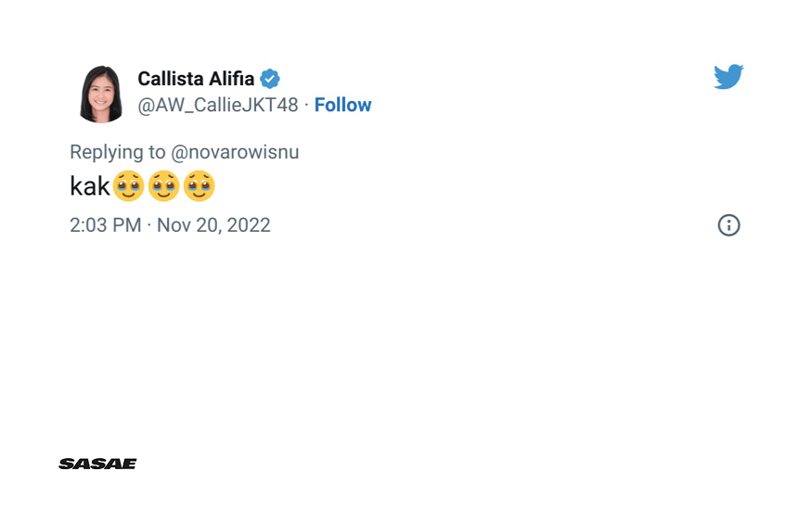
Task: Open the @novarowisnu mention
Action: click(236, 152)
